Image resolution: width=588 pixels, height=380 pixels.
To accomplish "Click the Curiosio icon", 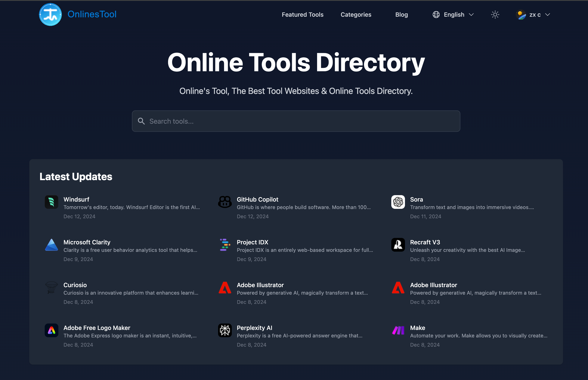I will click(x=52, y=288).
